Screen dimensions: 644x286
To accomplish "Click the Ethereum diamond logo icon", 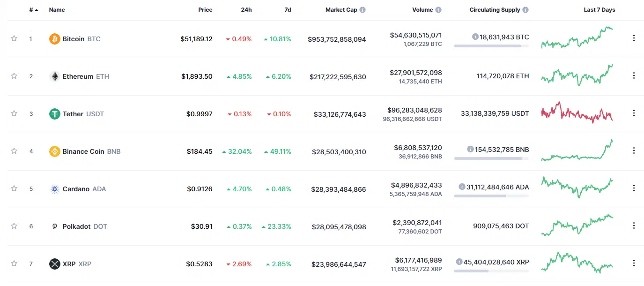I will click(54, 76).
